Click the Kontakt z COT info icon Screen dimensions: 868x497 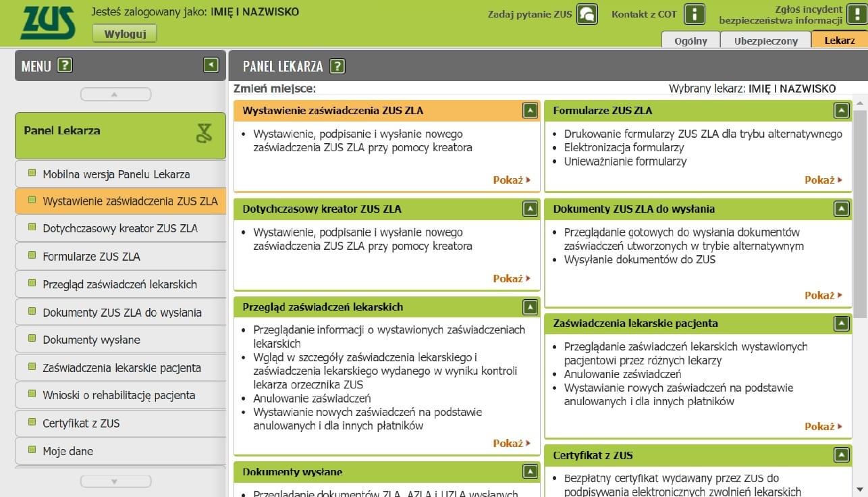(x=695, y=14)
